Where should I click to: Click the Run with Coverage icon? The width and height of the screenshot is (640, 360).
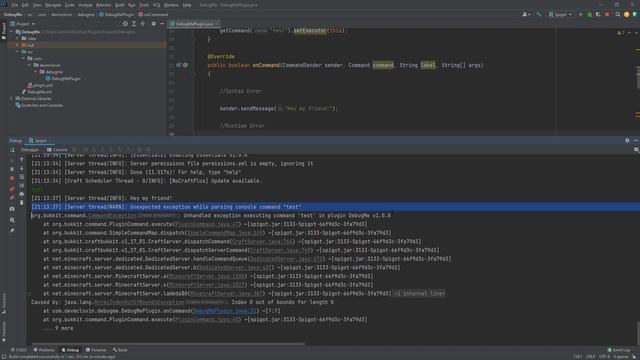coord(598,14)
